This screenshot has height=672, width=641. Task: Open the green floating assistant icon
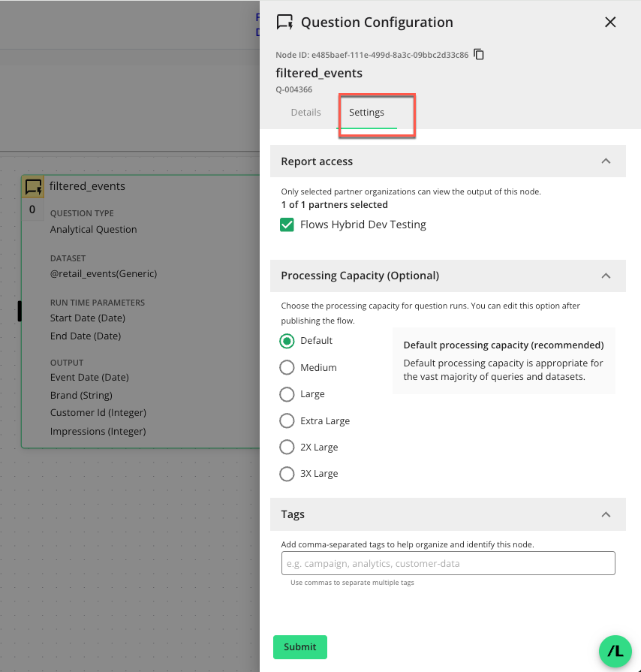click(615, 651)
